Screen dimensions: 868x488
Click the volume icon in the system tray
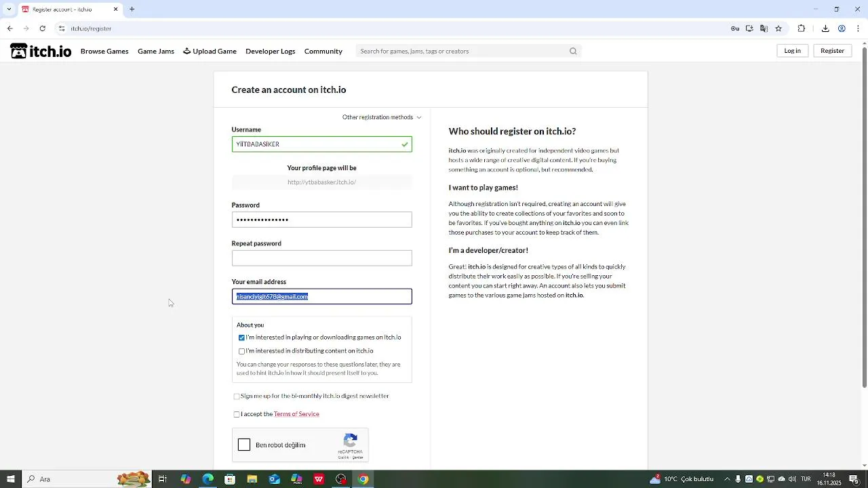[792, 479]
